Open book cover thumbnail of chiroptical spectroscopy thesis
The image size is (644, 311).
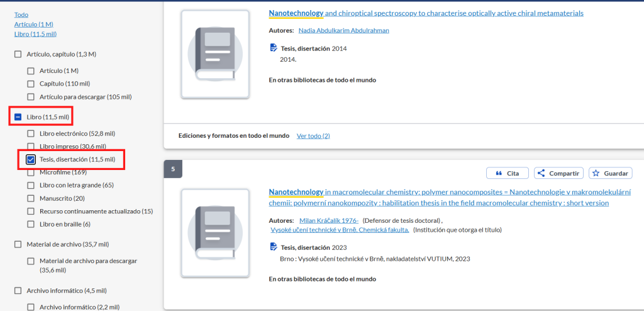215,54
